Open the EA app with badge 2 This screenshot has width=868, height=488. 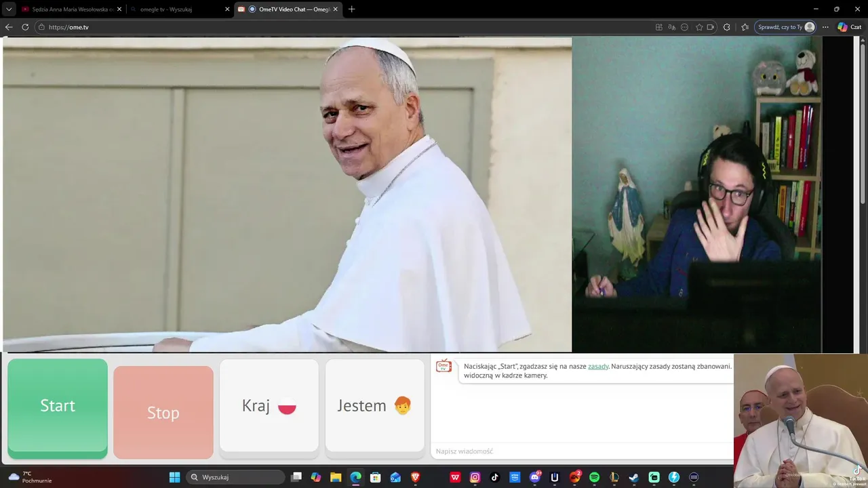575,477
